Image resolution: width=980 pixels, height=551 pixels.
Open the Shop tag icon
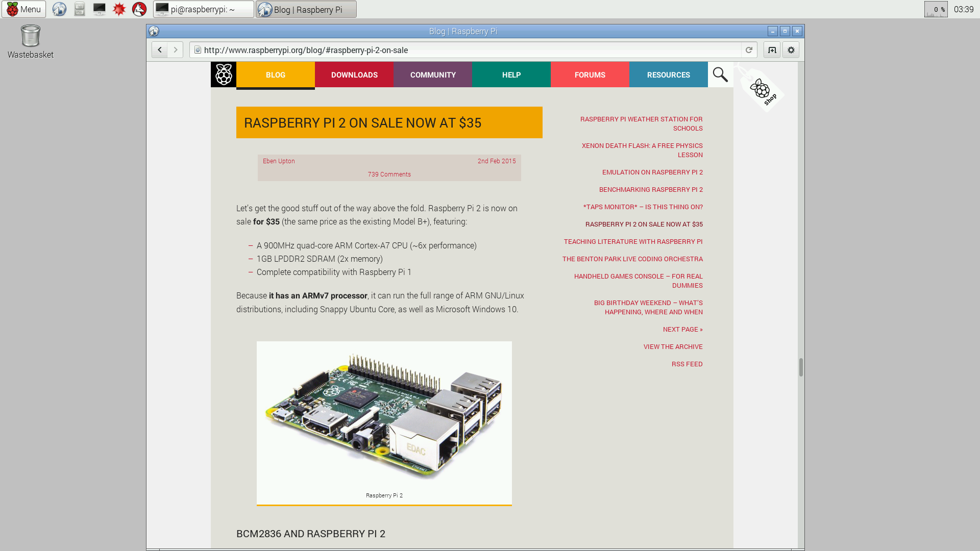click(761, 89)
